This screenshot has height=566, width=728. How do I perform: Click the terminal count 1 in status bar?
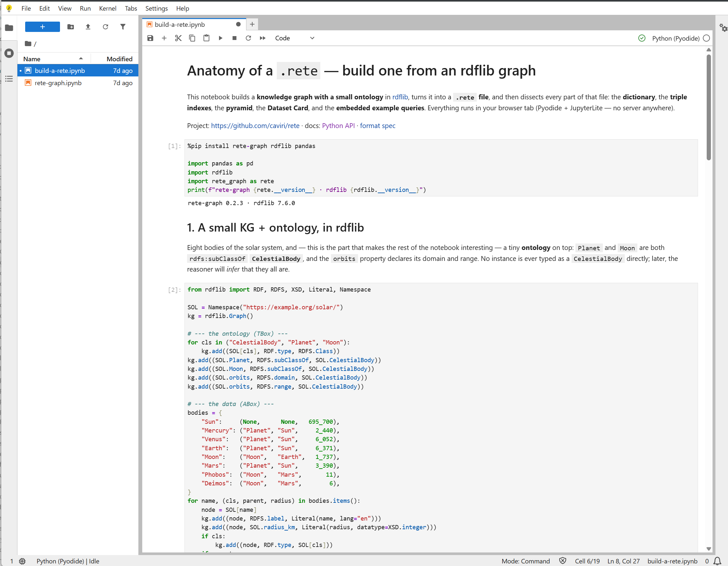pos(12,561)
